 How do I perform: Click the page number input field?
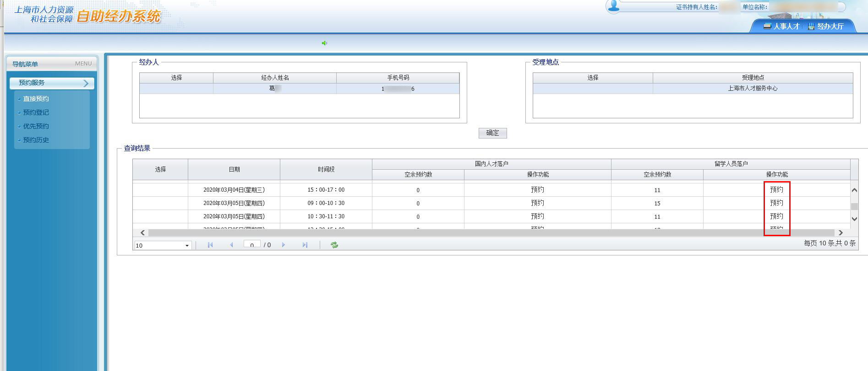tap(252, 244)
